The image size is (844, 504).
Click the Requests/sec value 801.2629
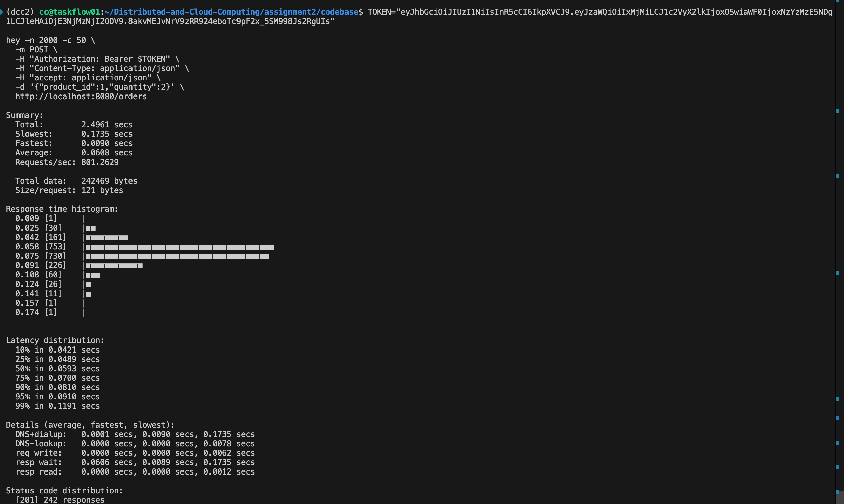tap(100, 162)
